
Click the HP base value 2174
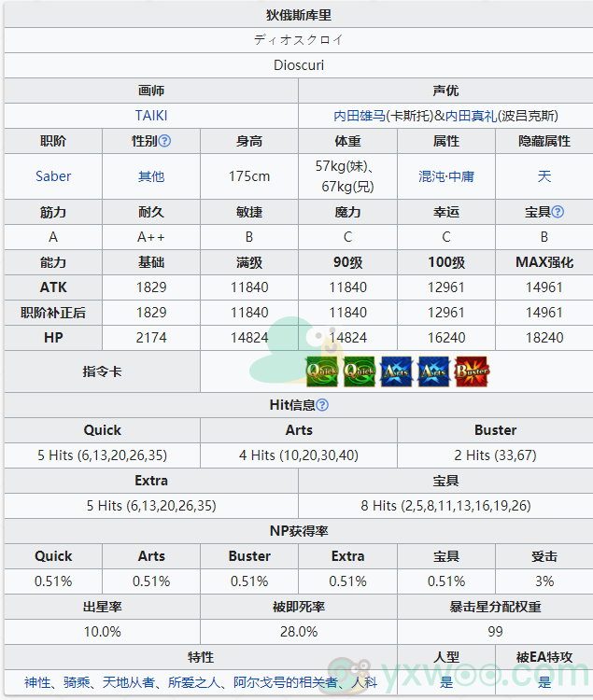tap(151, 338)
